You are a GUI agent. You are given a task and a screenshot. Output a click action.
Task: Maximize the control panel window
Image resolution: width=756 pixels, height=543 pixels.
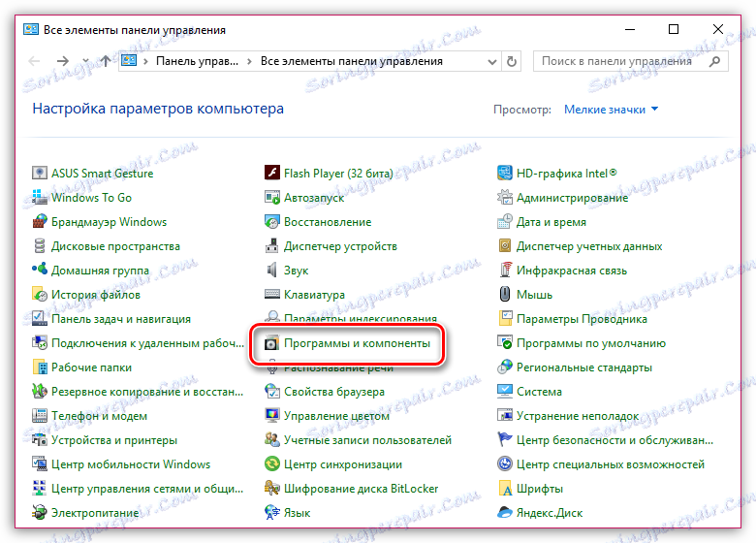pos(674,29)
